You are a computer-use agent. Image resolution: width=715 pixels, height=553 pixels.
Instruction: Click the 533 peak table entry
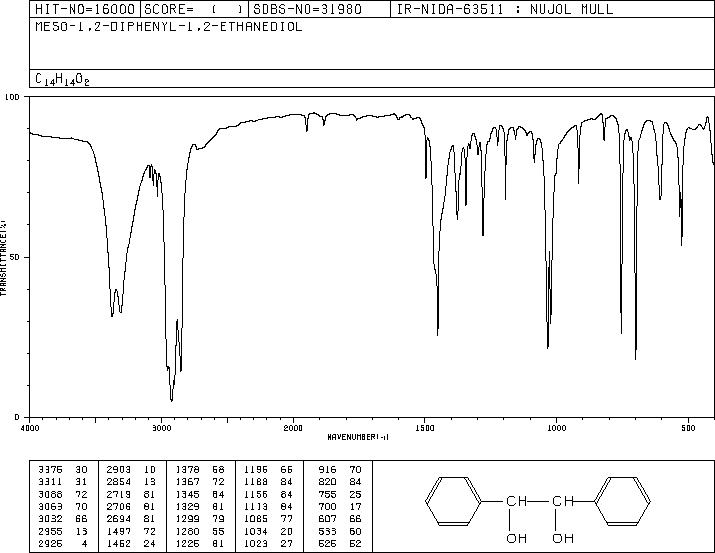[340, 532]
